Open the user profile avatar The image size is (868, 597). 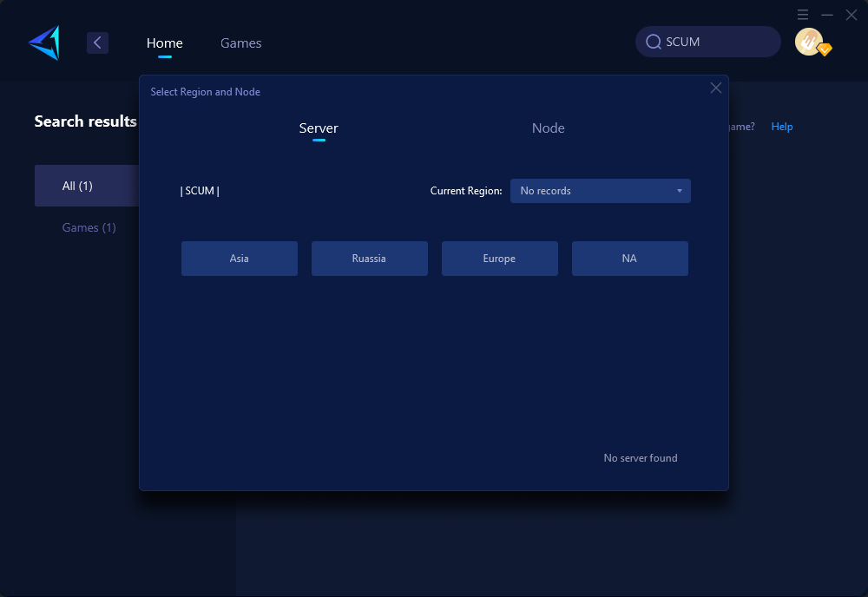coord(809,42)
